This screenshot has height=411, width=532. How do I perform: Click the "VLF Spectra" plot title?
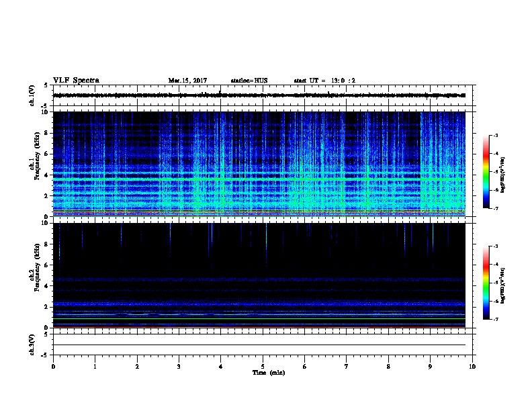click(76, 80)
